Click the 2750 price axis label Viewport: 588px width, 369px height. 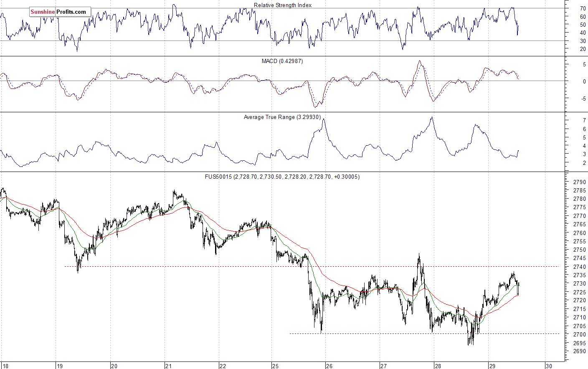point(579,250)
